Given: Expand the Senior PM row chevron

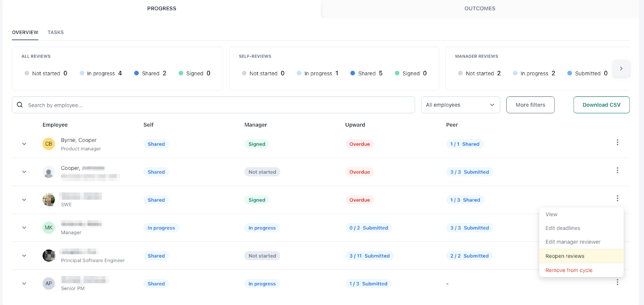Looking at the screenshot, I should 24,283.
